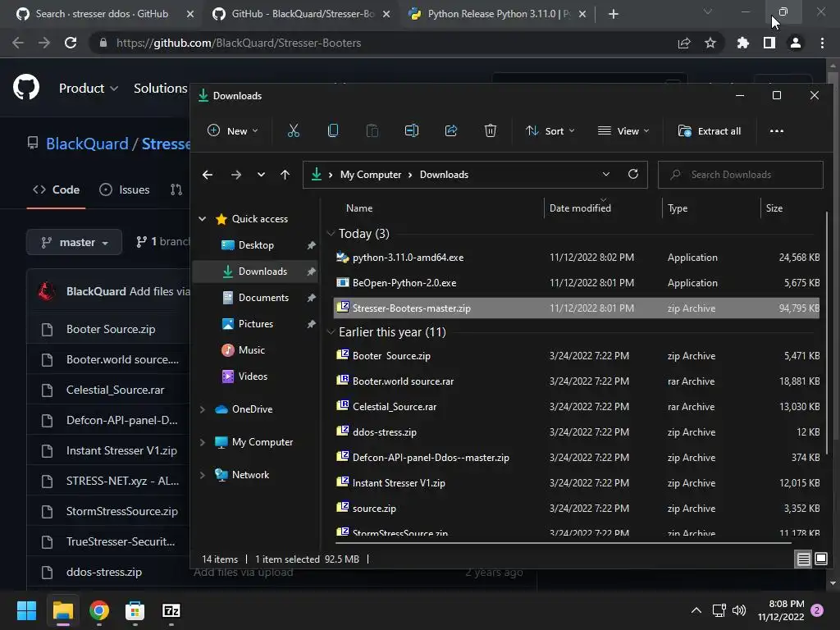
Task: Collapse the Today (3) group
Action: click(331, 233)
